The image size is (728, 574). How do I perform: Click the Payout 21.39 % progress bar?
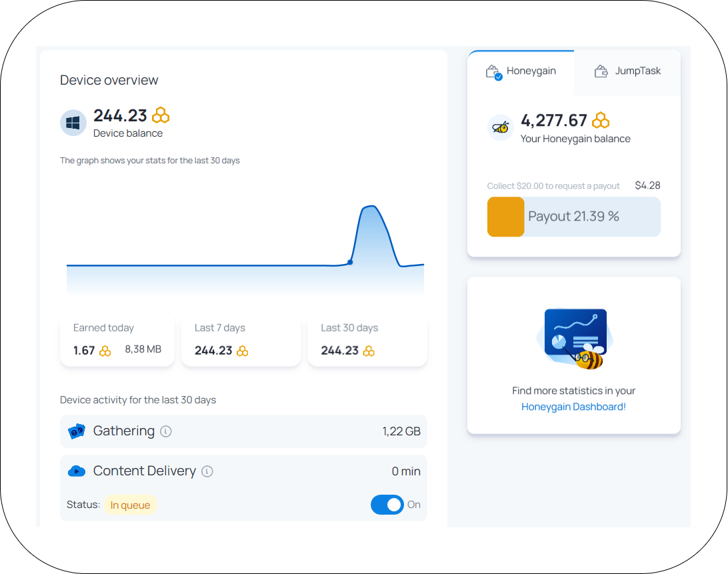coord(573,217)
